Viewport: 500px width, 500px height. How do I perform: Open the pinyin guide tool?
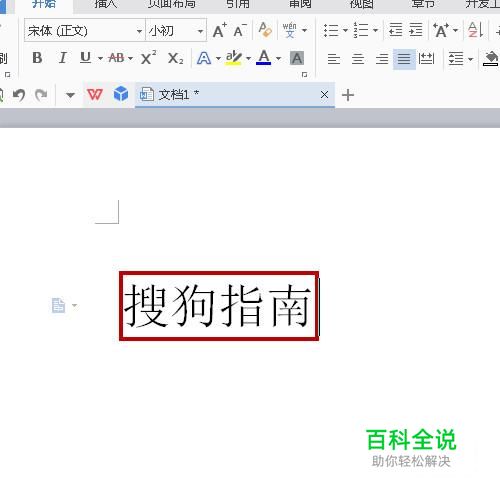289,30
